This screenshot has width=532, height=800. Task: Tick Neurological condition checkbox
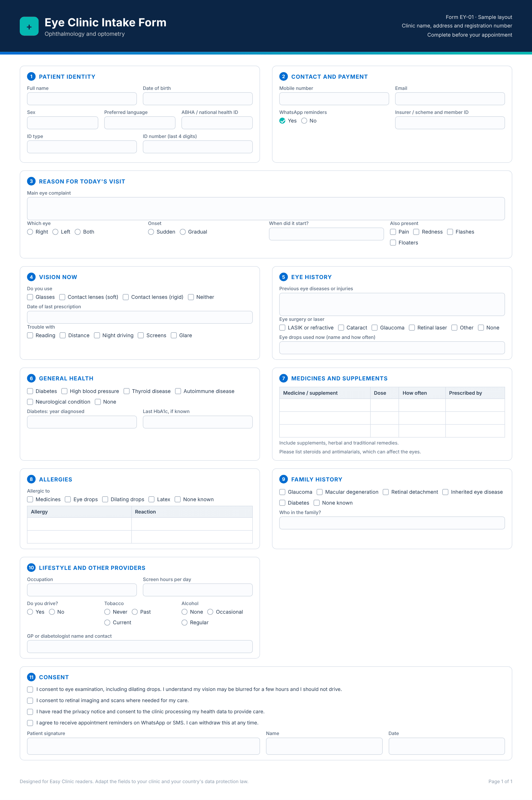pyautogui.click(x=30, y=402)
